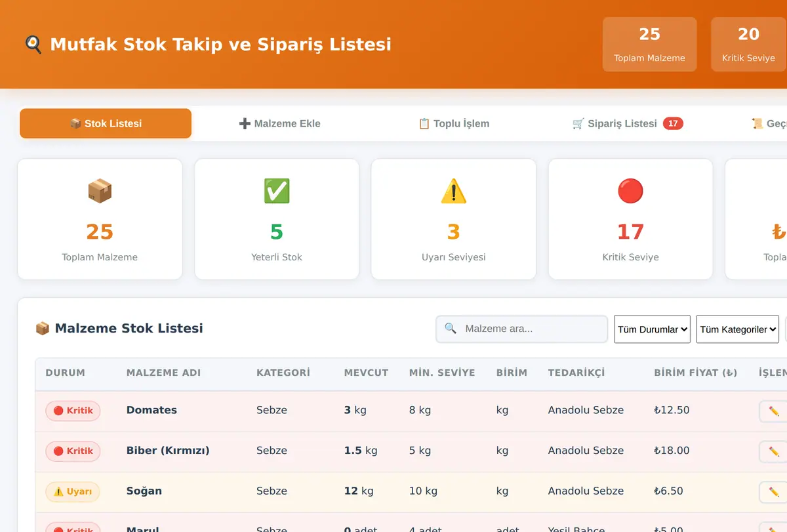Screen dimensions: 787x532
Task: Click the Mutfak Stok Takip page title
Action: (220, 44)
